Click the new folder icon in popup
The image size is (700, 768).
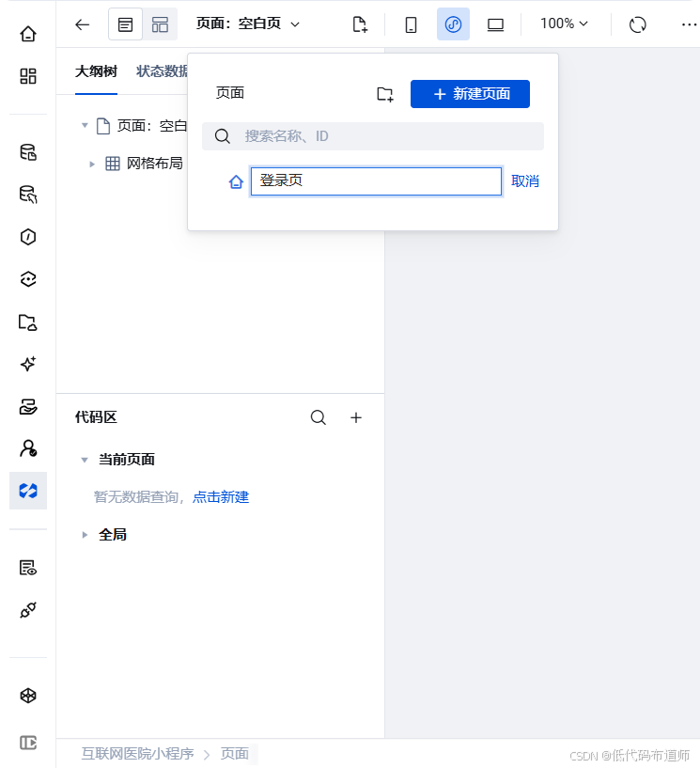(x=385, y=94)
